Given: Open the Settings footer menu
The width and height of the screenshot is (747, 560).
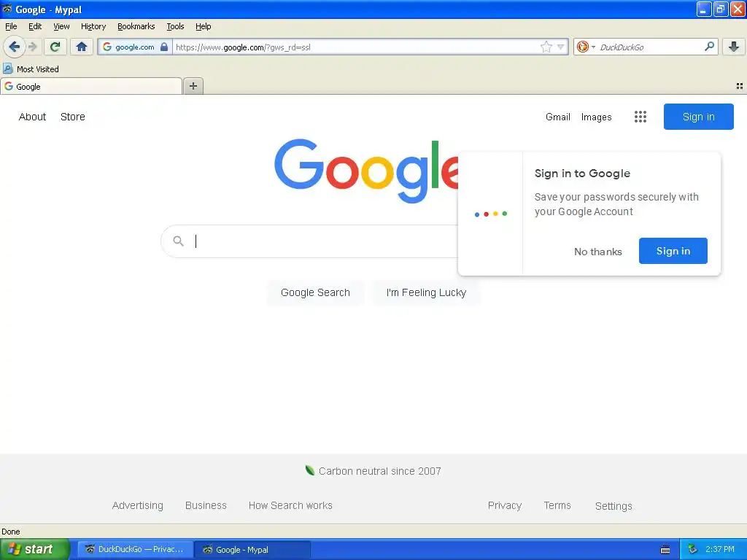Looking at the screenshot, I should [614, 506].
